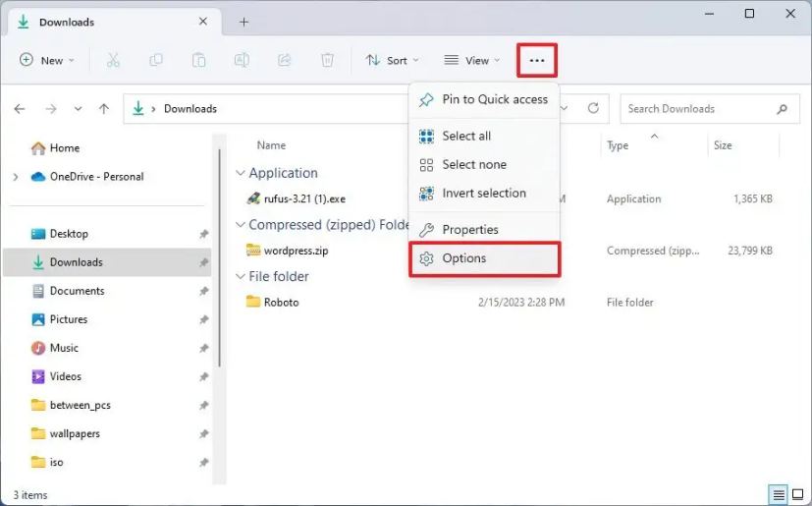Choose Invert selection from menu
The image size is (812, 506).
click(484, 194)
